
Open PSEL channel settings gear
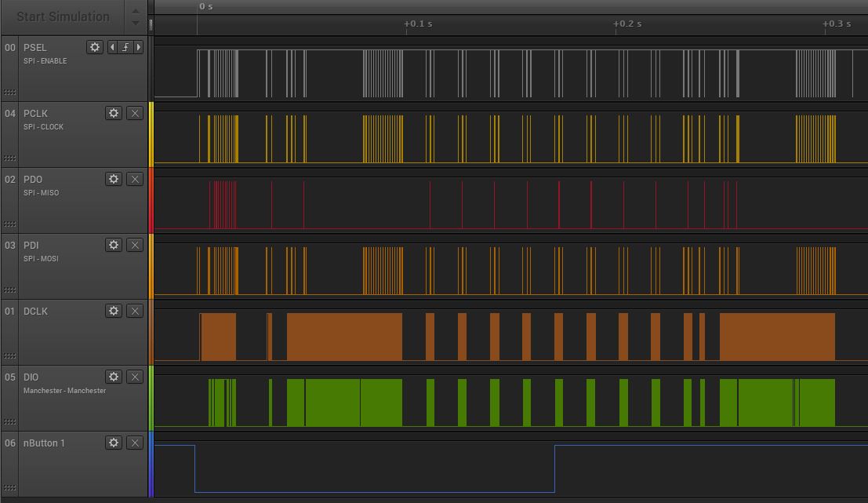tap(95, 47)
